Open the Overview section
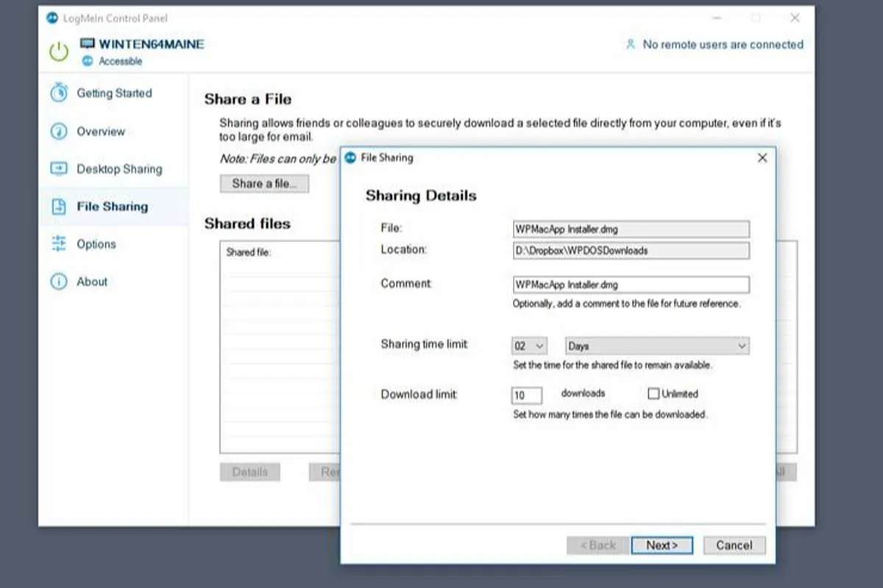 click(101, 132)
